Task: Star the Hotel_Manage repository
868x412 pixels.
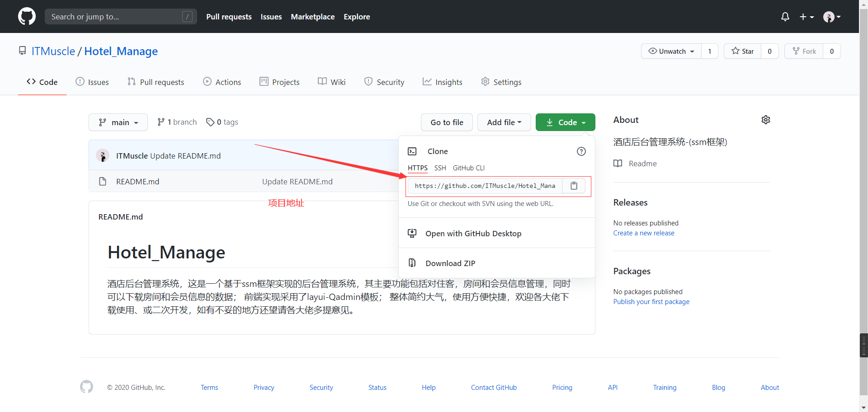Action: click(743, 51)
